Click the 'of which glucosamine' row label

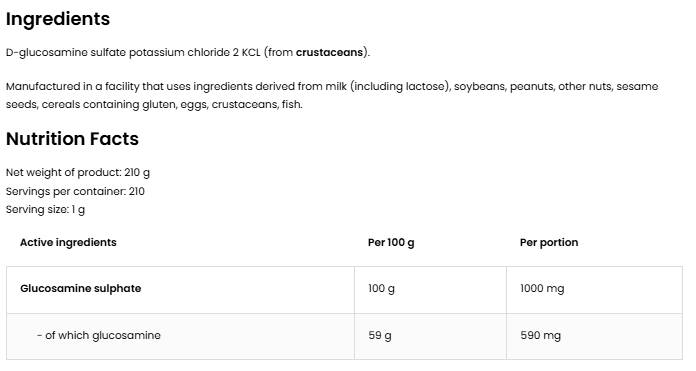(x=99, y=335)
